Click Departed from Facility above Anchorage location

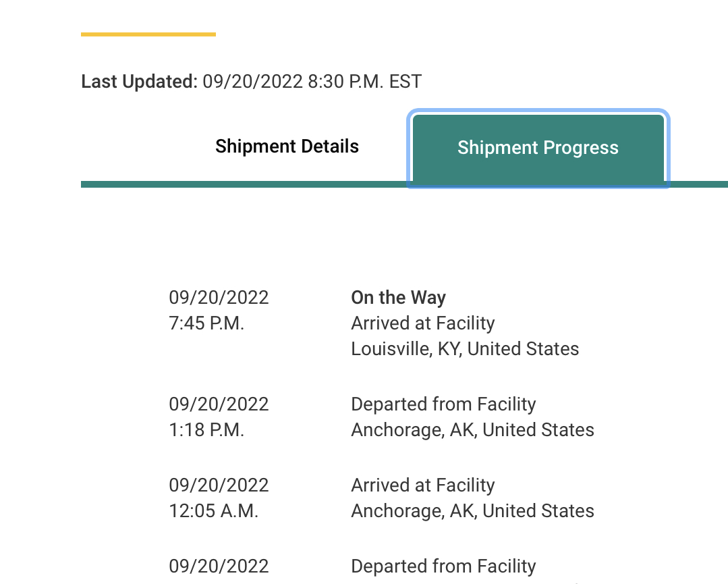pyautogui.click(x=443, y=404)
